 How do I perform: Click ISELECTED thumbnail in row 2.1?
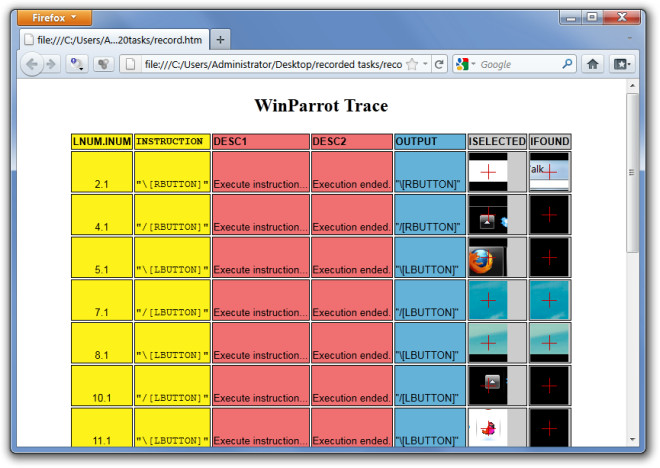coord(488,172)
